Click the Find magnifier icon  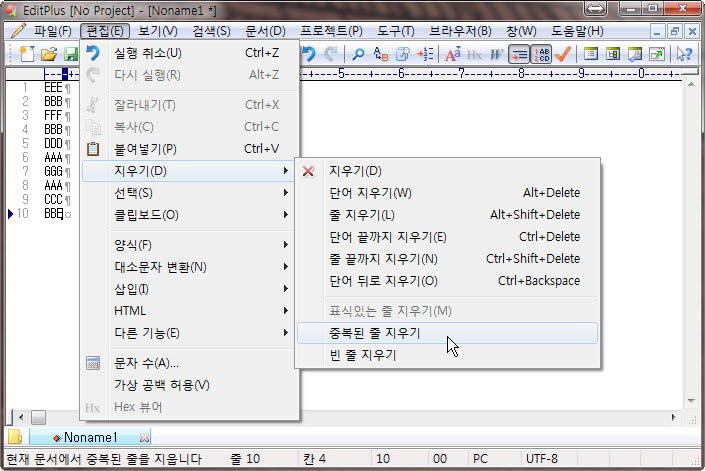[358, 54]
